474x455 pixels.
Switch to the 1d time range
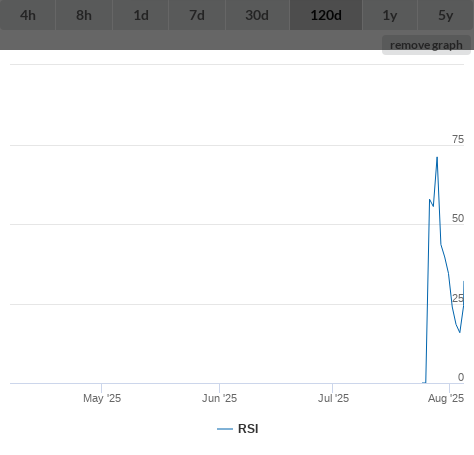(x=141, y=15)
